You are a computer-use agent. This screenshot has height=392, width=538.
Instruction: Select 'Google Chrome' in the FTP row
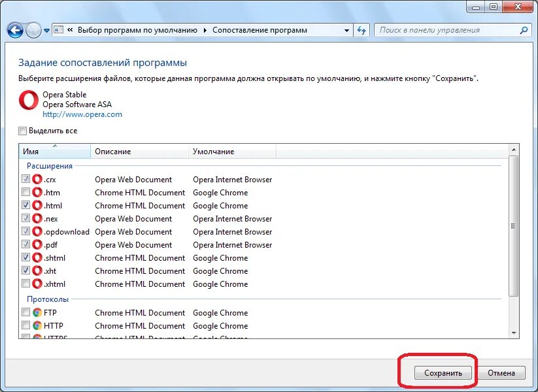(x=220, y=312)
